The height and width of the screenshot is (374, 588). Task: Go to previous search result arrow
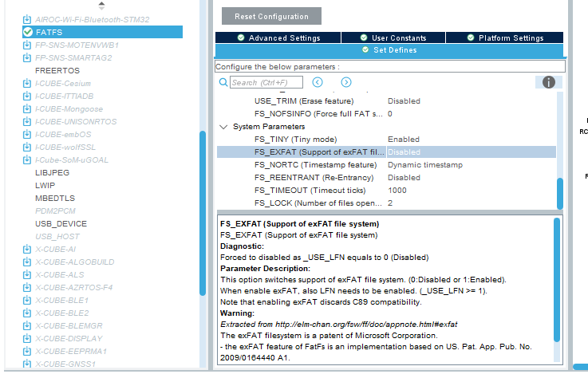[318, 82]
